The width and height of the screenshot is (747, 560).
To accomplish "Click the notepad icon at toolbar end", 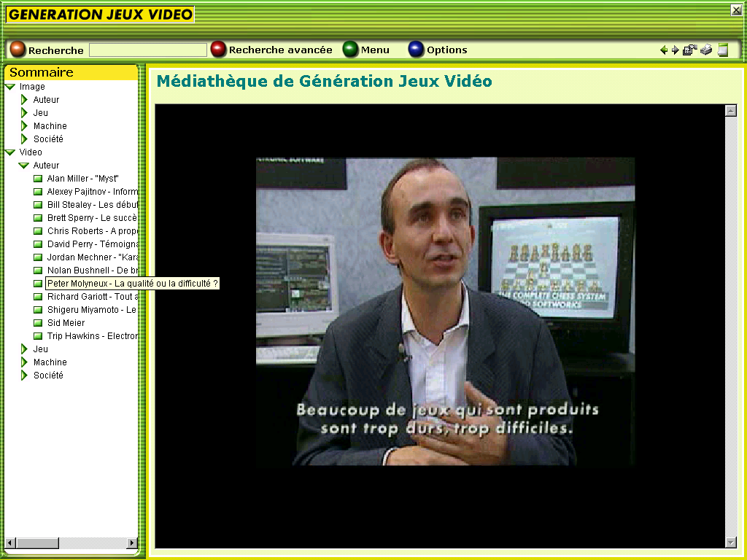I will 723,50.
